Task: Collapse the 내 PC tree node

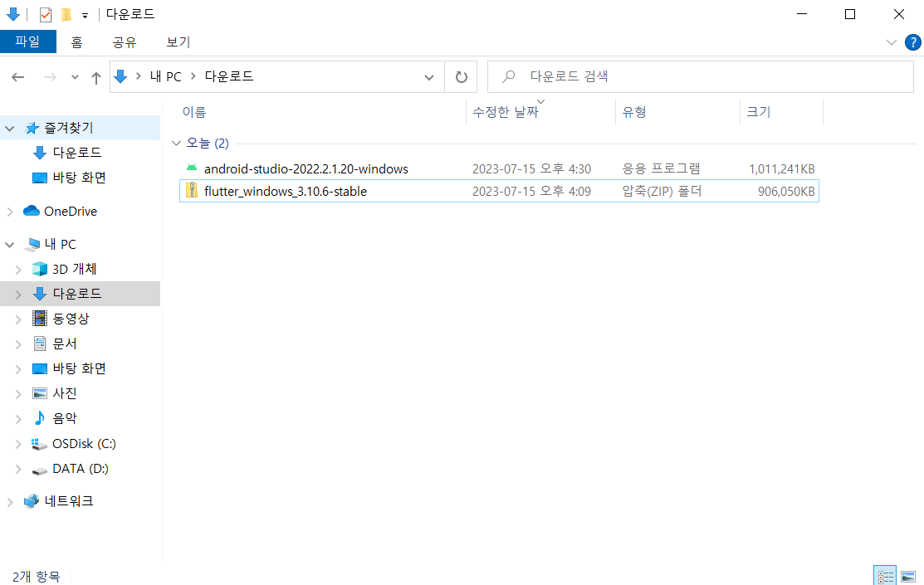Action: tap(9, 245)
